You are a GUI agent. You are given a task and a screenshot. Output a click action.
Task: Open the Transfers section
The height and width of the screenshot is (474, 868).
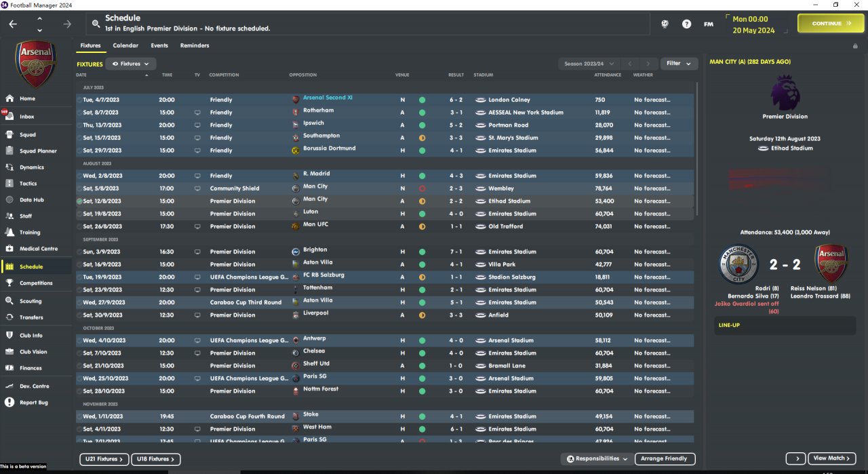click(31, 317)
